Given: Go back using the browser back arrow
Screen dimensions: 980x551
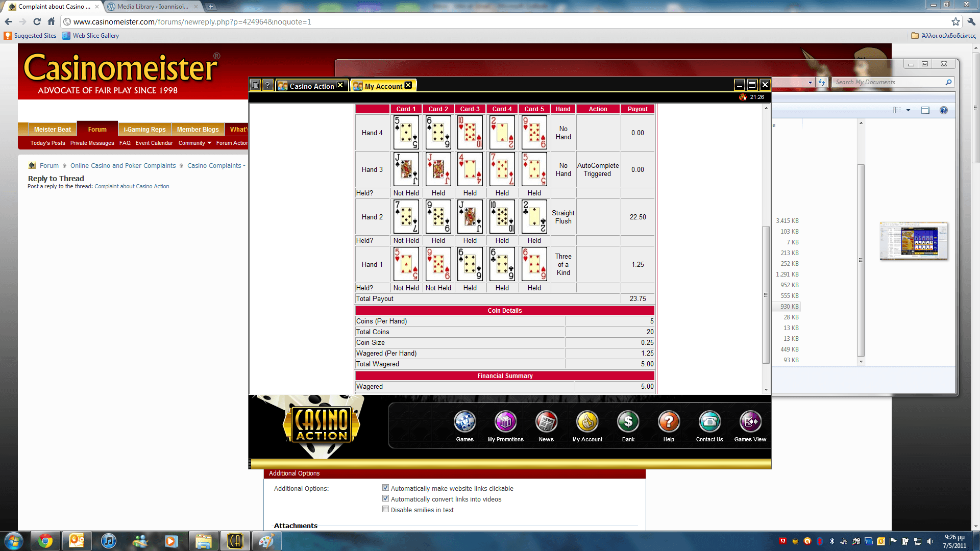Looking at the screenshot, I should (x=8, y=21).
